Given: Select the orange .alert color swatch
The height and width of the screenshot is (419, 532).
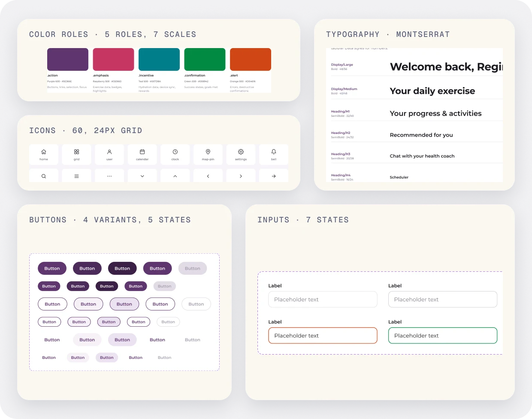Looking at the screenshot, I should [251, 59].
